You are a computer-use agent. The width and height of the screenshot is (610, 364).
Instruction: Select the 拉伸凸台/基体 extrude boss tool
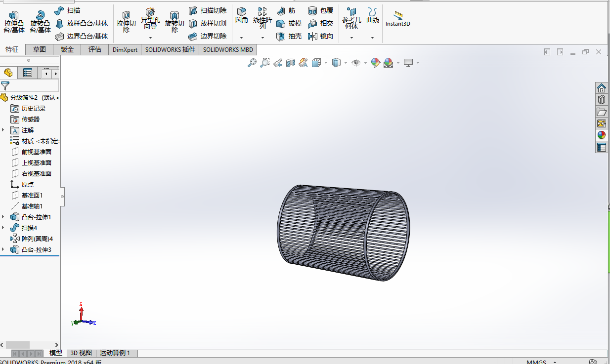14,22
